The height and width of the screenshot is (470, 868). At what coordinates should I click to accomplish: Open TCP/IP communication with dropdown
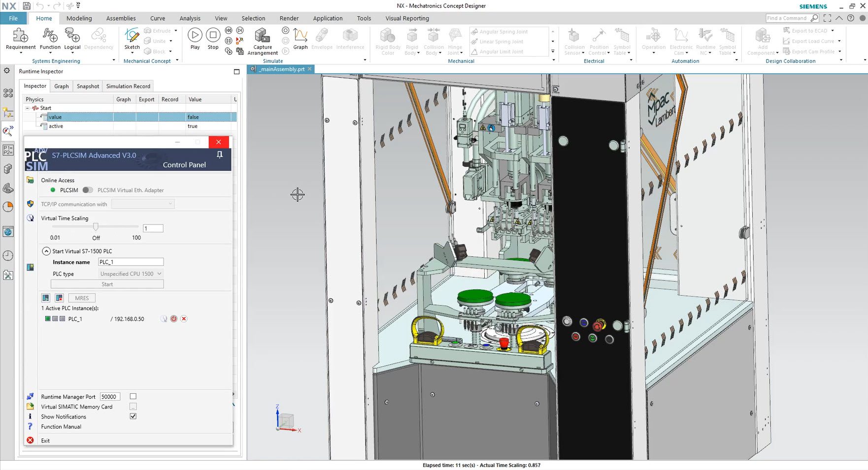pyautogui.click(x=143, y=204)
